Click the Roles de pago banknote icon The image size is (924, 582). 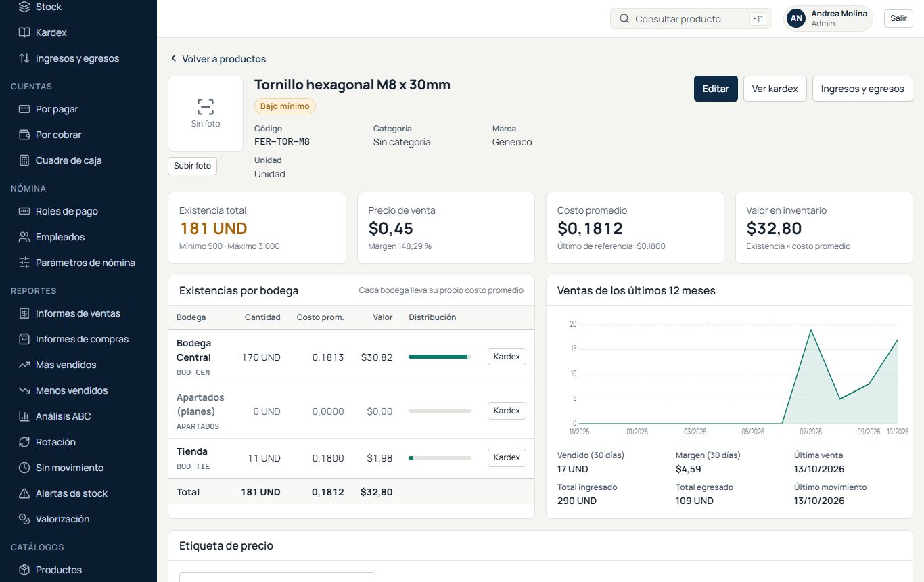click(x=24, y=211)
